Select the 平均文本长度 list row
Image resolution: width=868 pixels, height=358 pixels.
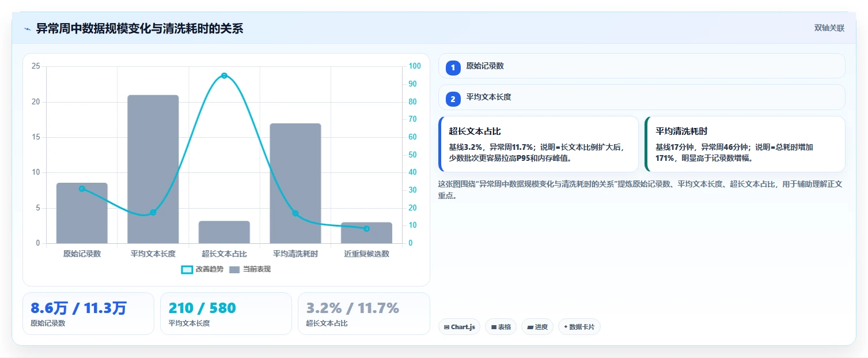pyautogui.click(x=642, y=97)
